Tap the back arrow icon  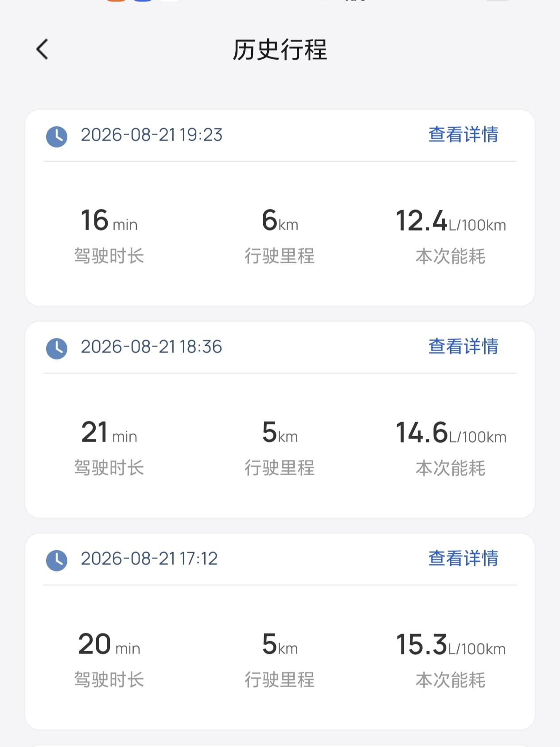[x=42, y=49]
